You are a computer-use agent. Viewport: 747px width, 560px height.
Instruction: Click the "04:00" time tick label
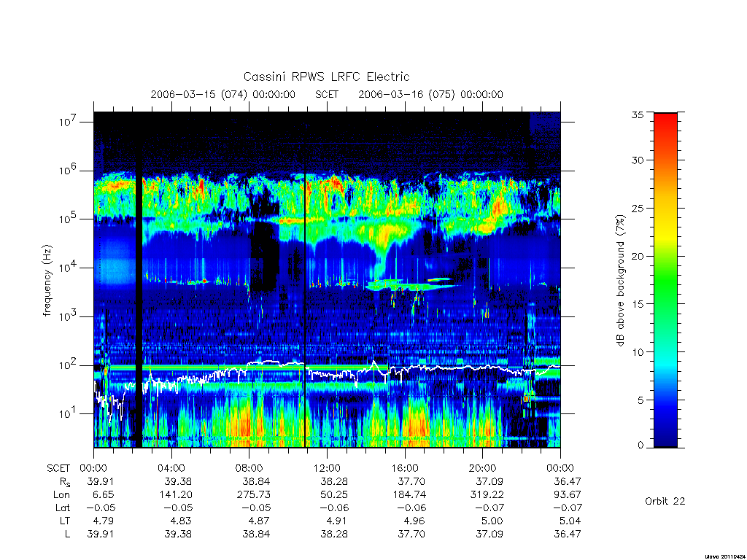pos(171,468)
